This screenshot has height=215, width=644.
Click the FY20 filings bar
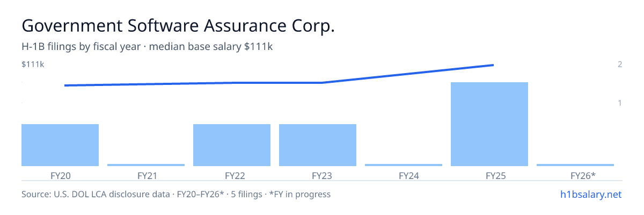click(x=60, y=145)
